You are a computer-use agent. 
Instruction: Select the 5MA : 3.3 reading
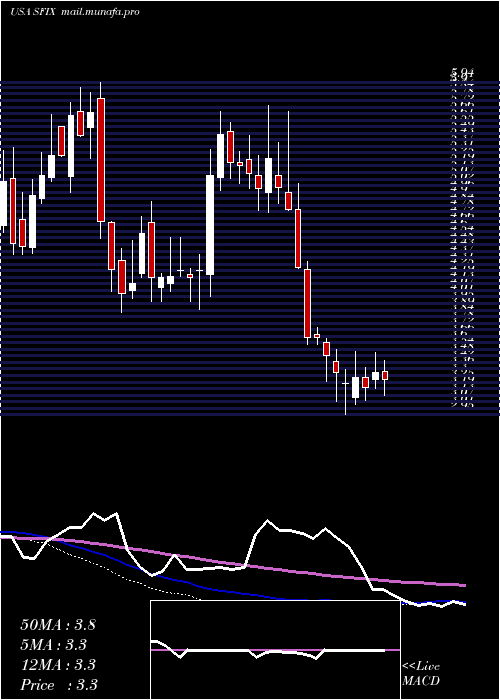pos(53,644)
